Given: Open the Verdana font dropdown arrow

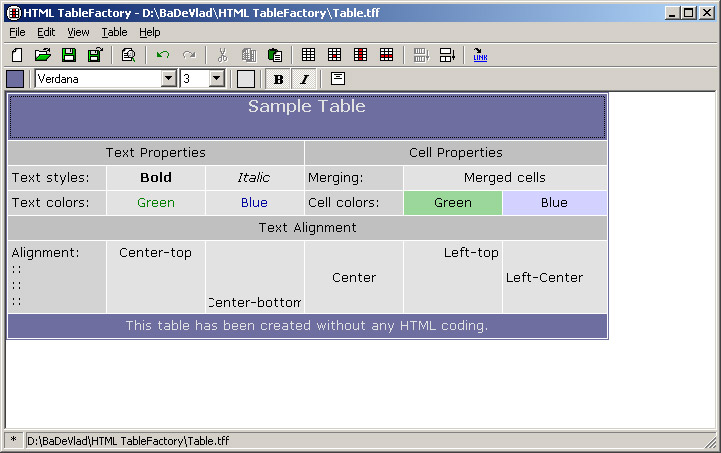Looking at the screenshot, I should (169, 79).
